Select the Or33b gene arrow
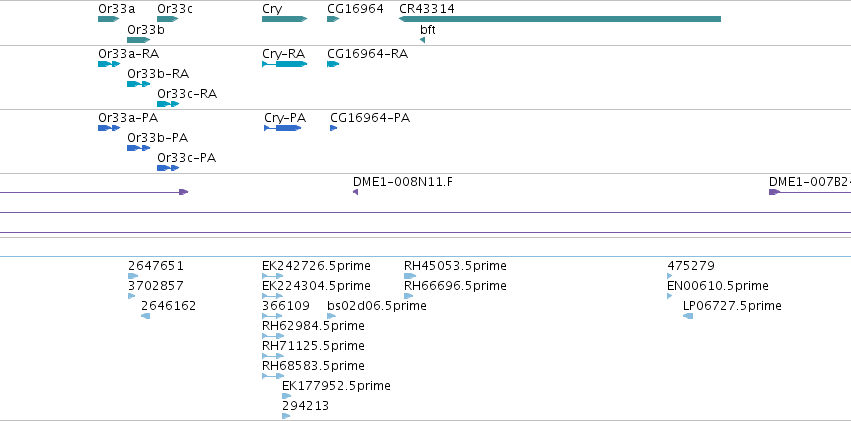The width and height of the screenshot is (851, 421). pyautogui.click(x=138, y=40)
